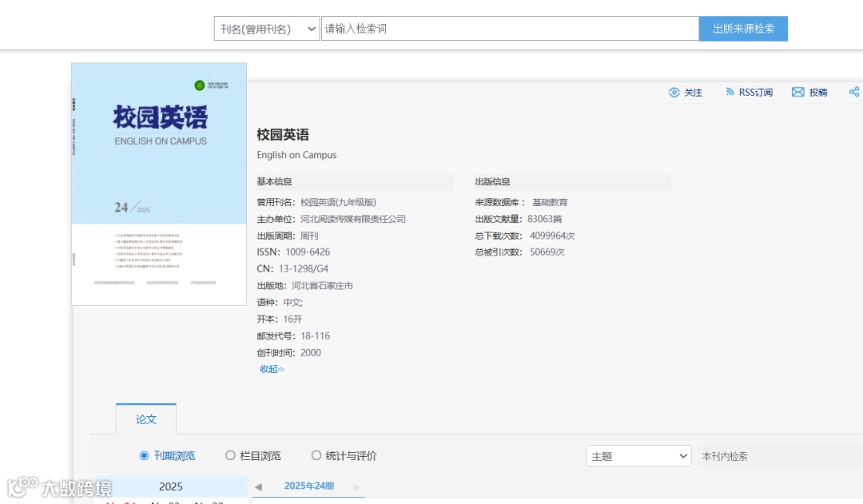
Task: Go to next issue with right arrow
Action: pyautogui.click(x=356, y=487)
